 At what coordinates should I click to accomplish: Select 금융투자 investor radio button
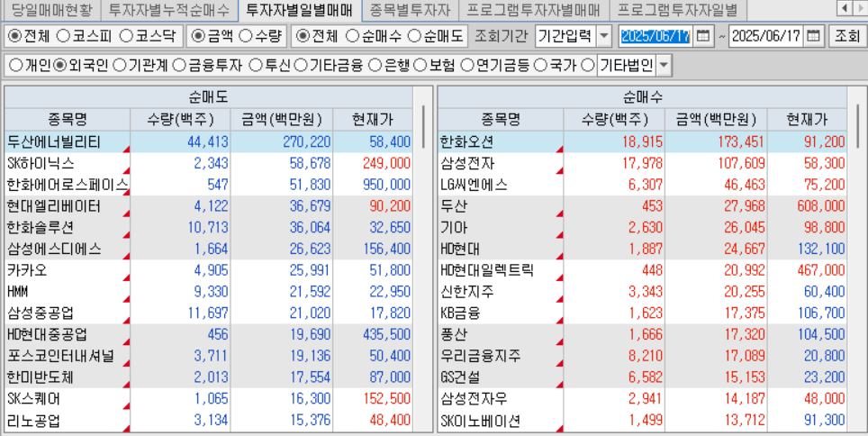point(179,66)
